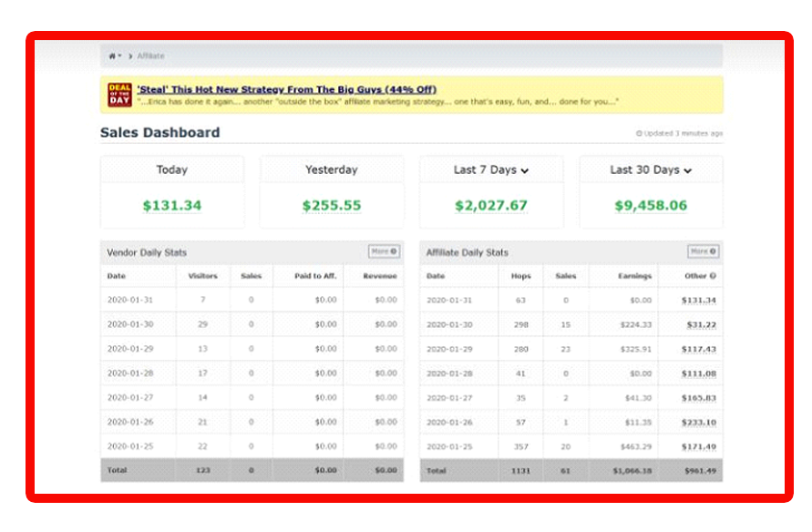This screenshot has width=812, height=532.
Task: Open 'Steal' This Hot New Strategy link
Action: (x=287, y=89)
